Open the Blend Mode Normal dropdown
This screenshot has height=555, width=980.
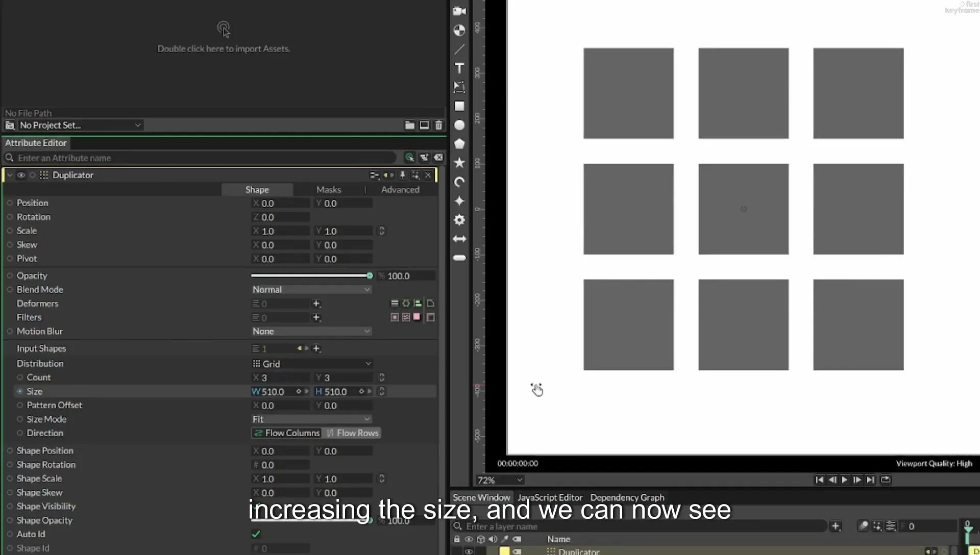[311, 289]
